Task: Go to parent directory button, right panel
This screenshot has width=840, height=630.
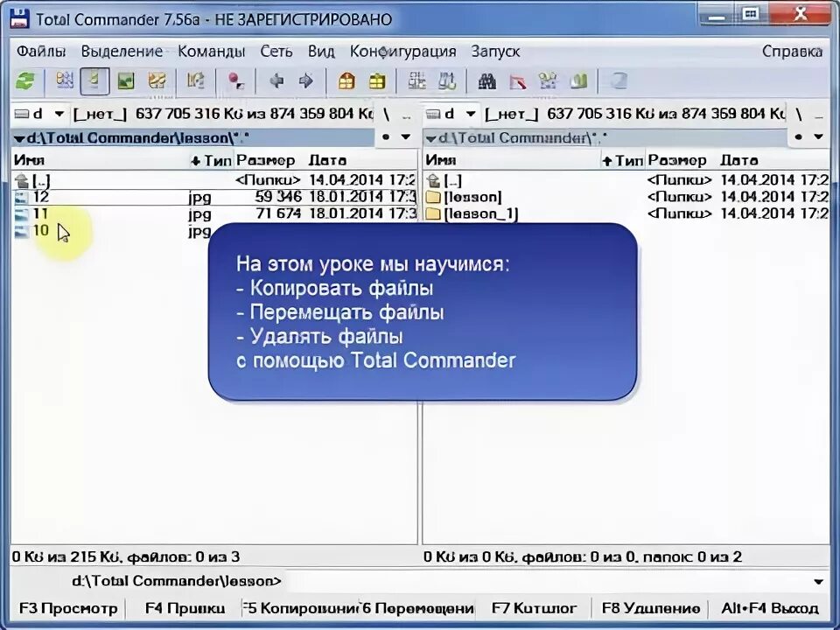Action: tap(819, 114)
